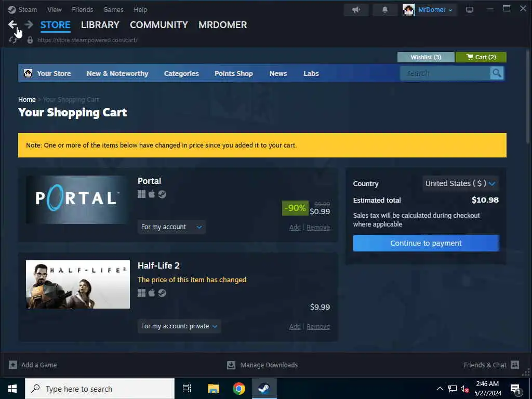Open Labs in the store nav
The image size is (532, 399).
311,73
